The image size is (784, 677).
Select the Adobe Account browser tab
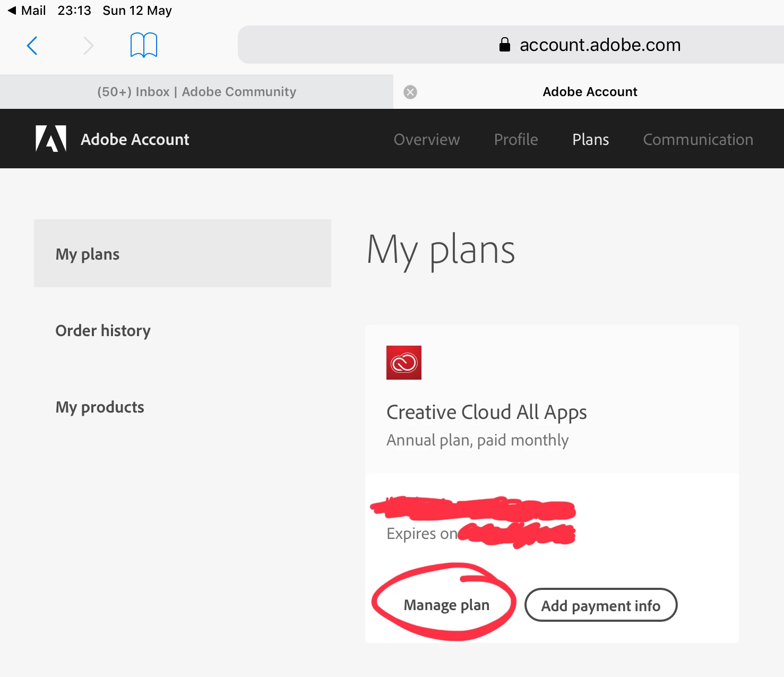click(590, 92)
